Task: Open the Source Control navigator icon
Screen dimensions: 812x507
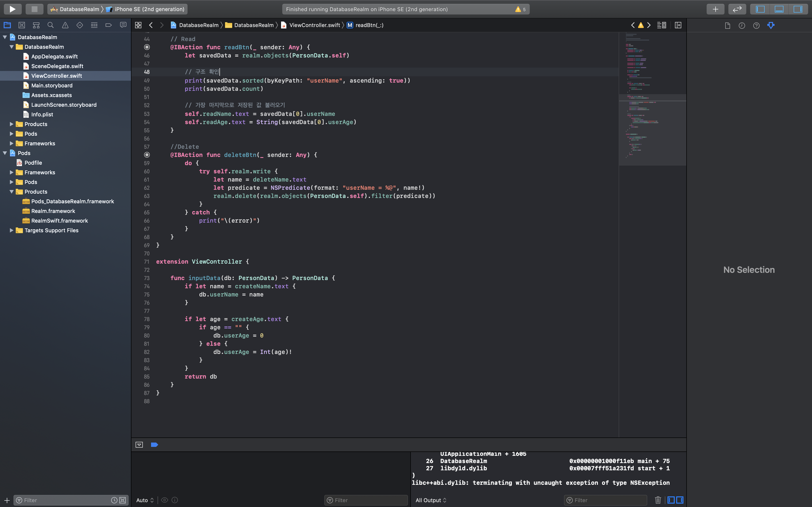Action: [22, 25]
